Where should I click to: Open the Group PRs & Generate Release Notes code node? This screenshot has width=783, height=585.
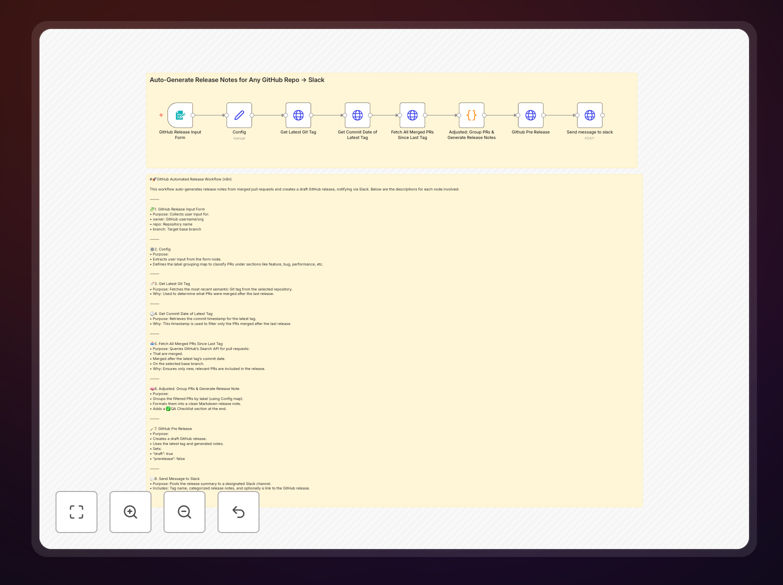tap(471, 115)
